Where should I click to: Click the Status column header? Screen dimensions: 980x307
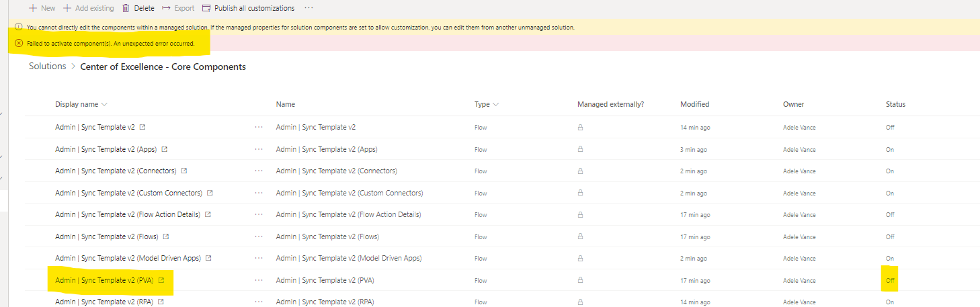[895, 104]
